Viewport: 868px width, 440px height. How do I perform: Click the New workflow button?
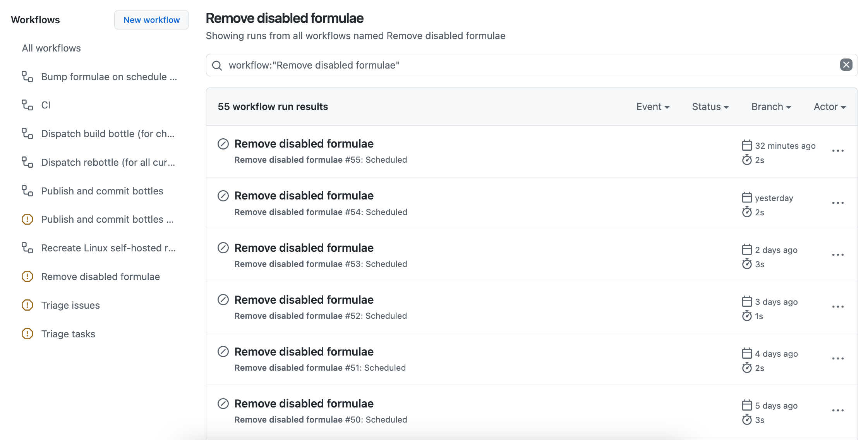click(151, 20)
